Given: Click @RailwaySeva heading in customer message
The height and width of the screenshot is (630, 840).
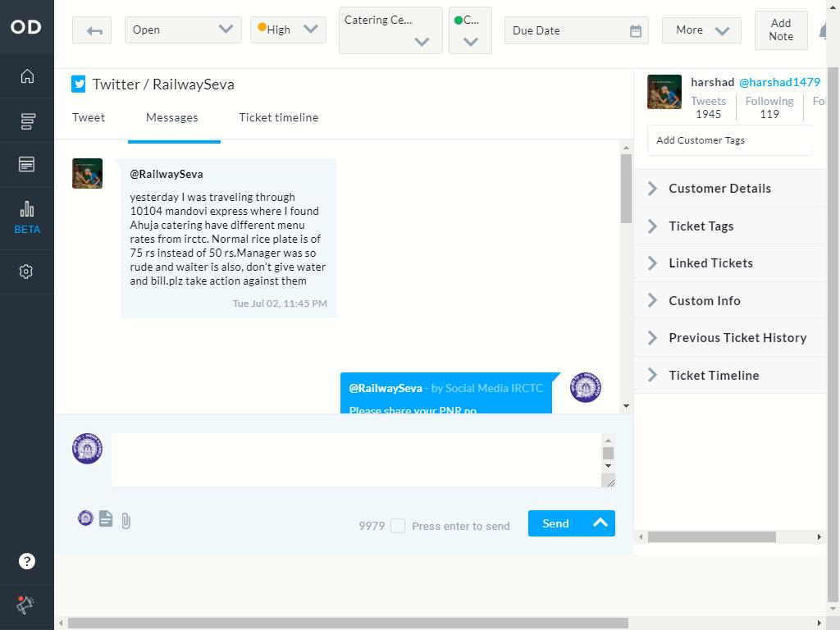Looking at the screenshot, I should pos(166,174).
